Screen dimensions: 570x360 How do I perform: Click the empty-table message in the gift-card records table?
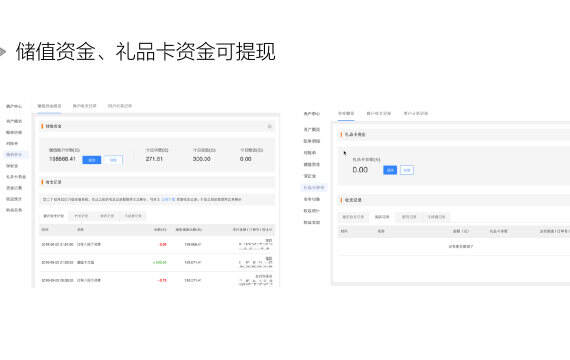click(x=461, y=246)
